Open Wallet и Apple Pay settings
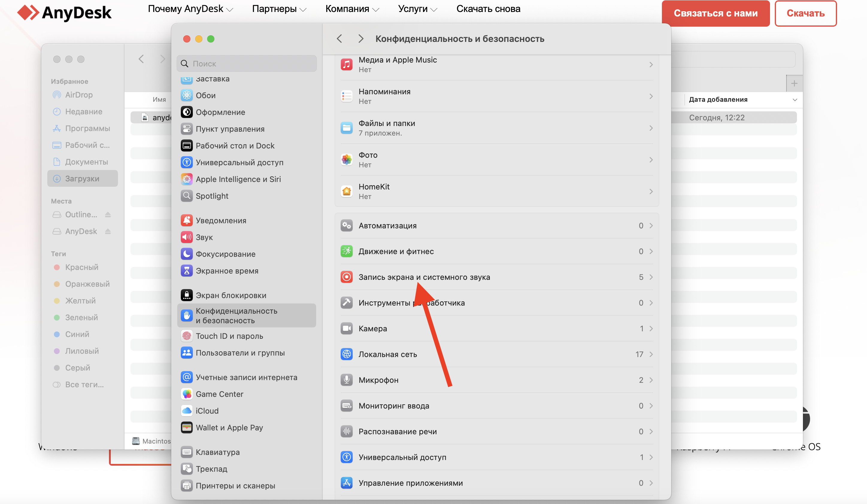Screen dimensions: 867x504 pyautogui.click(x=246, y=428)
